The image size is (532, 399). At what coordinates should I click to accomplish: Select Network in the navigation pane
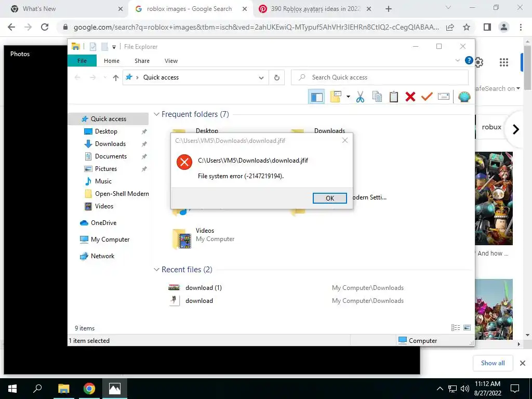click(x=102, y=256)
